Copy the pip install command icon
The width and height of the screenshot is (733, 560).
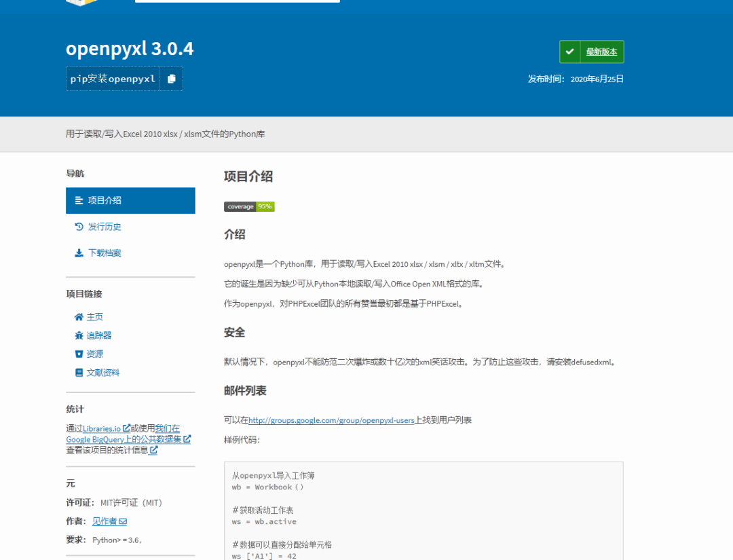(x=172, y=79)
